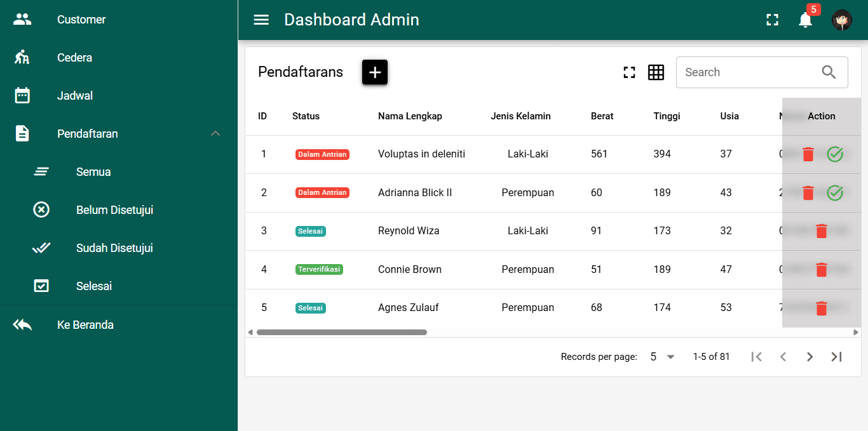
Task: Click the 1-5 of 81 pagination text
Action: click(x=711, y=357)
